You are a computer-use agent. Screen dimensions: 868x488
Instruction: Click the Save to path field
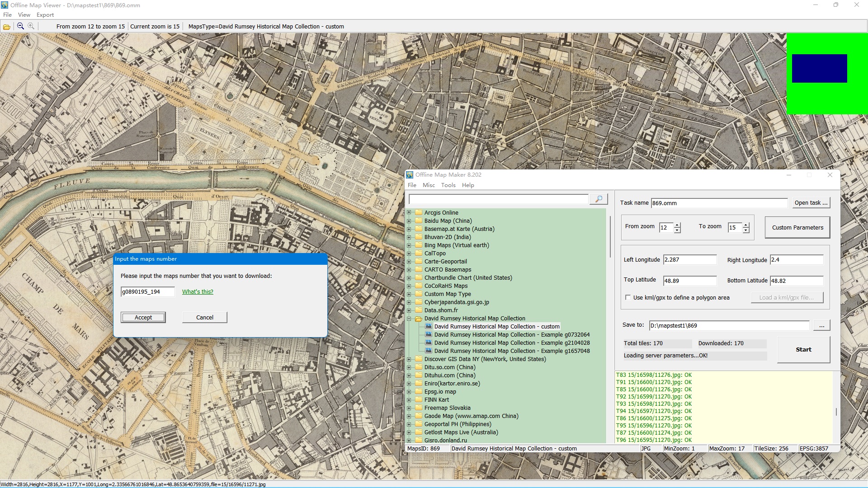(x=729, y=326)
